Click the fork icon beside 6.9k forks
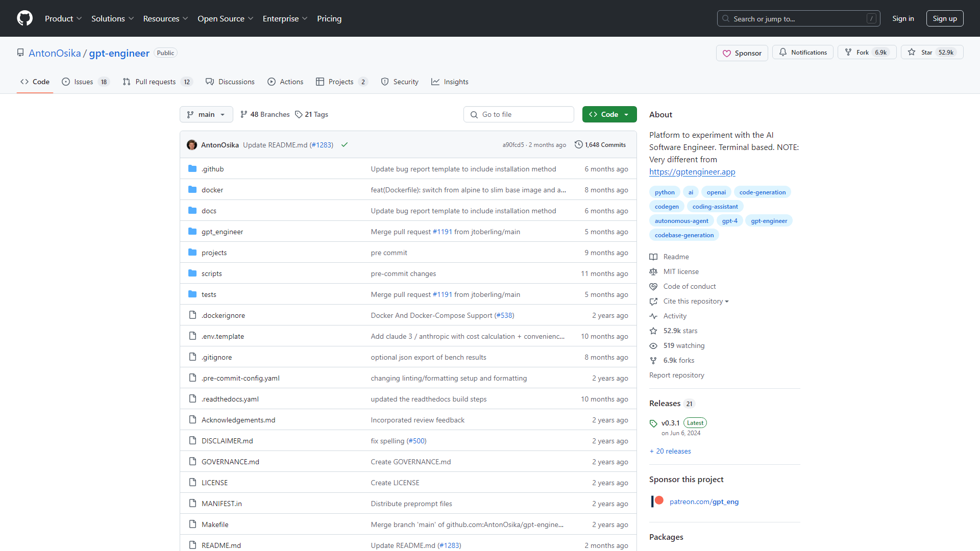Screen dimensions: 980x551 click(653, 360)
